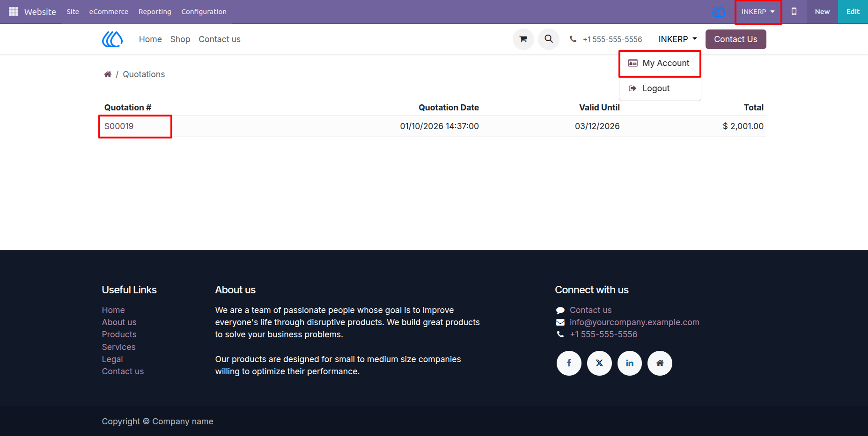
Task: Open the apps grid menu icon
Action: pyautogui.click(x=13, y=12)
